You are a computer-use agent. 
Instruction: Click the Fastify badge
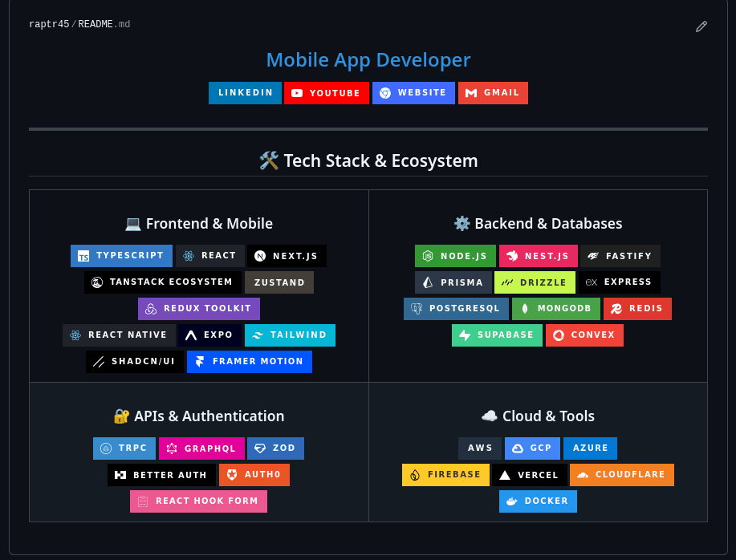[x=620, y=256]
